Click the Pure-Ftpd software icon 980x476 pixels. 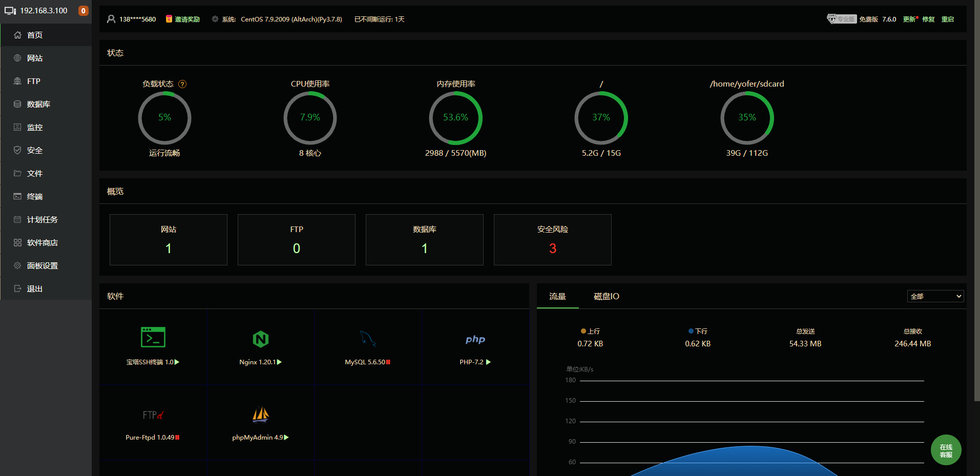[x=153, y=415]
